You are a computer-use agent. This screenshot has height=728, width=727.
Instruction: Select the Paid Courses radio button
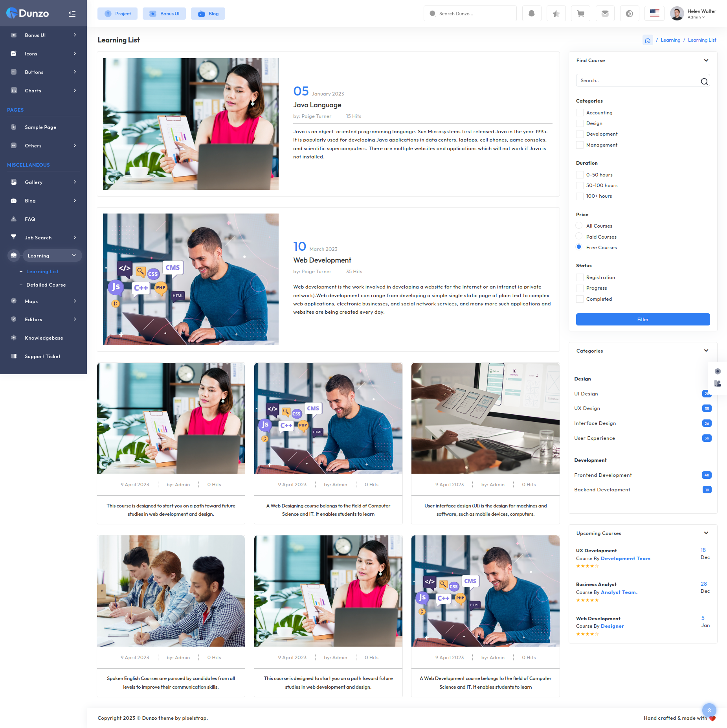click(579, 236)
